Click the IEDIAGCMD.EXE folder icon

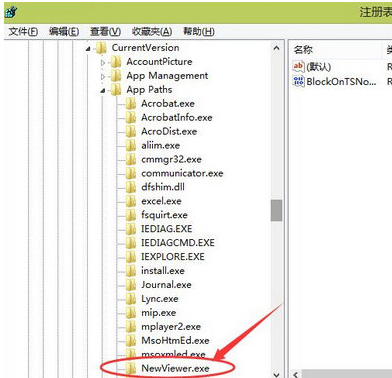pos(131,243)
